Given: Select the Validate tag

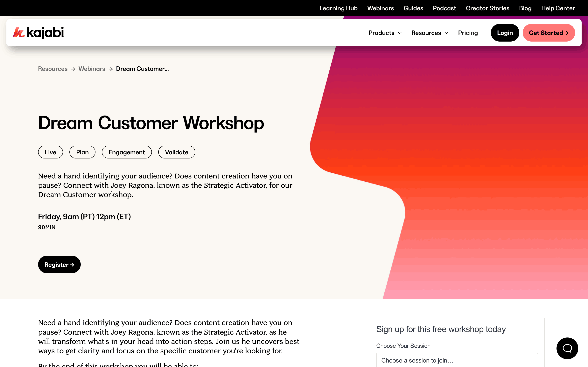Looking at the screenshot, I should (x=177, y=152).
